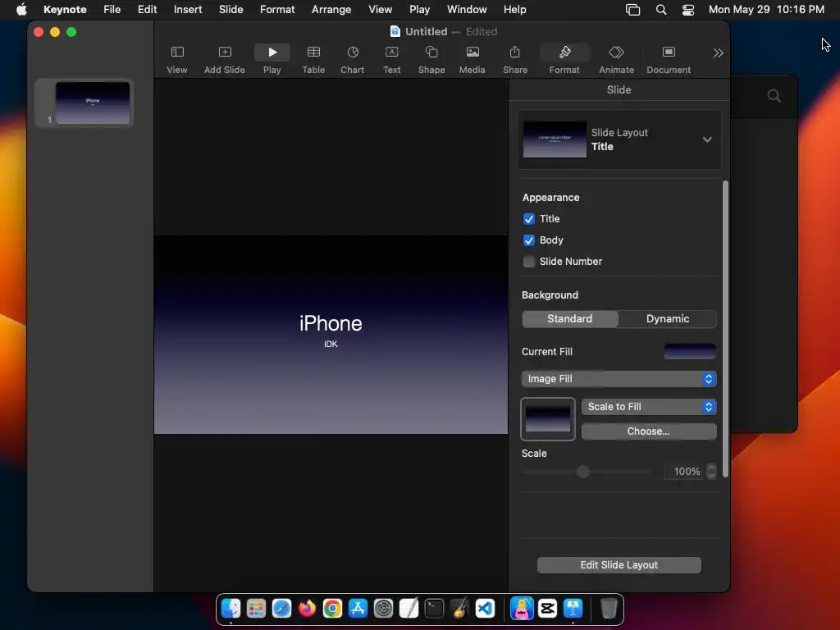This screenshot has width=840, height=630.
Task: Open Terminal from the Dock
Action: click(x=434, y=609)
